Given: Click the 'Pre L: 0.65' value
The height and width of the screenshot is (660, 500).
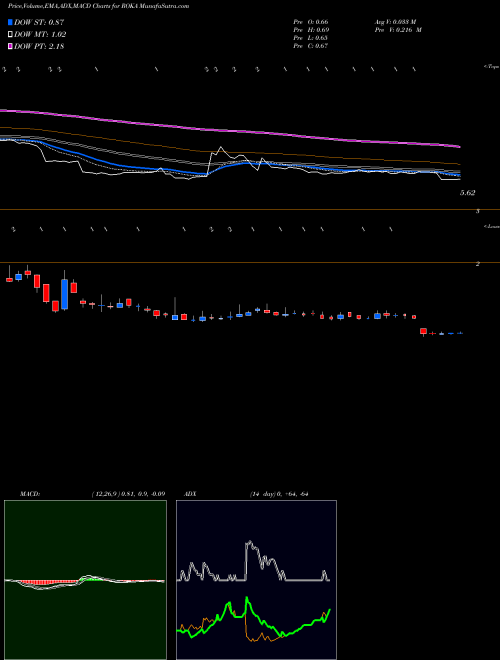Looking at the screenshot, I should click(311, 38).
